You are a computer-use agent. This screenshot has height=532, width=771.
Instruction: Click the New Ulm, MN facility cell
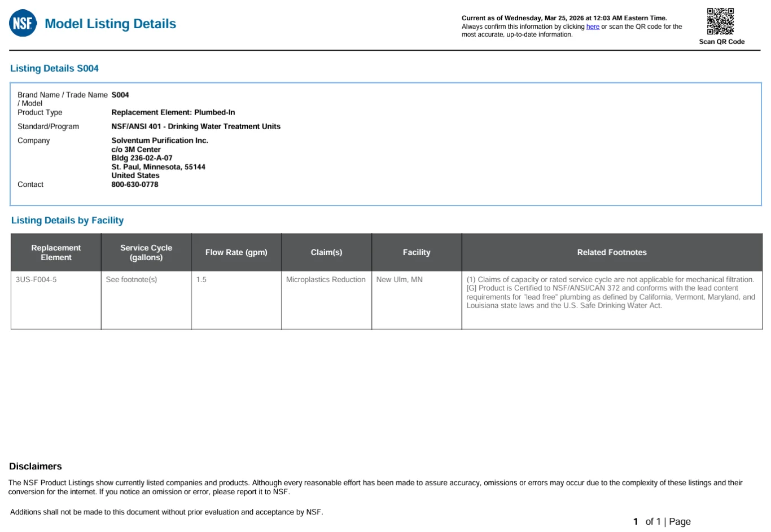coord(399,280)
